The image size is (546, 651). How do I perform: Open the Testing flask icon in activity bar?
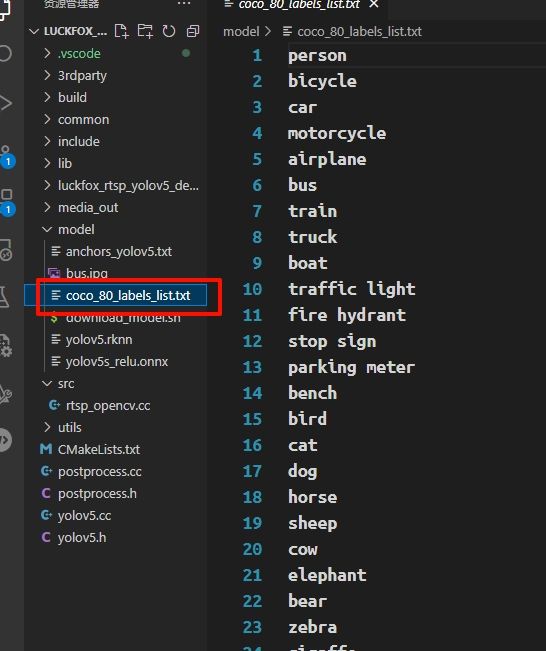point(5,297)
